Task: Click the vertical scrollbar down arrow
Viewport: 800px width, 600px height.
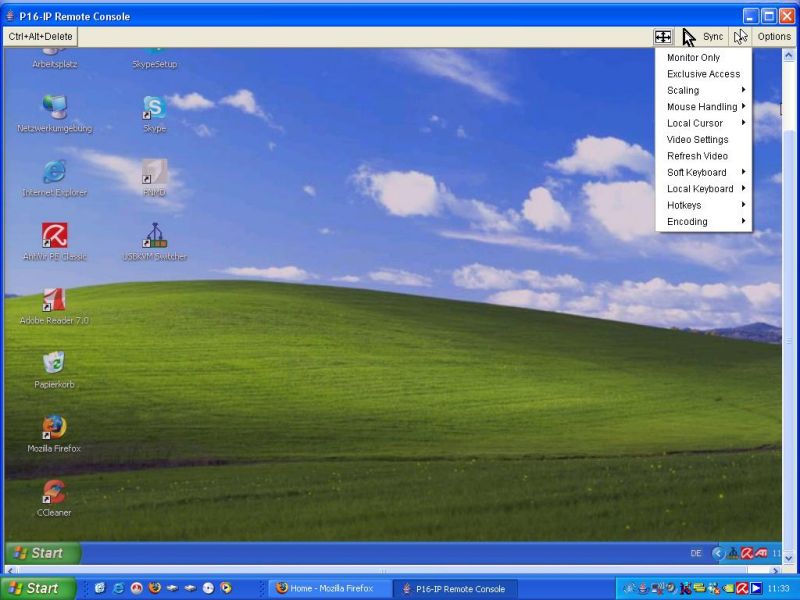Action: point(788,558)
